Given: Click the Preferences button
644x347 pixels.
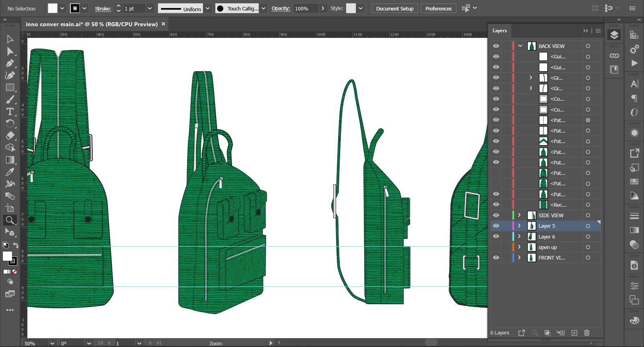Looking at the screenshot, I should point(438,8).
